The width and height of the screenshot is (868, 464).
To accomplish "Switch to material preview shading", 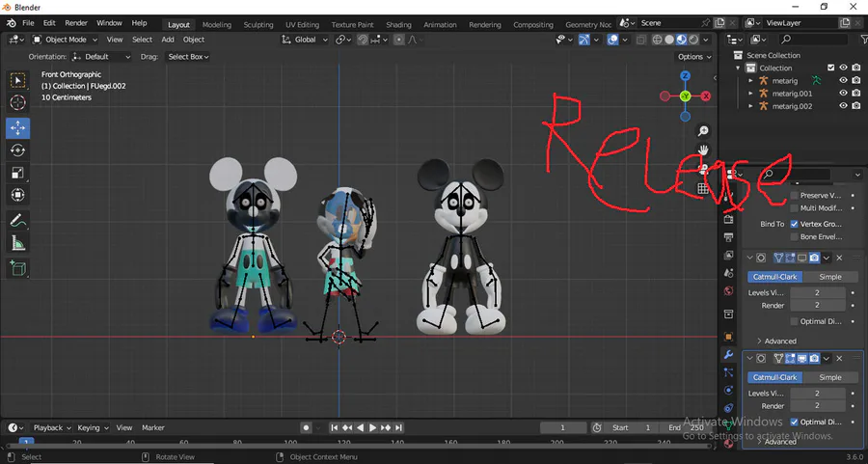I will [682, 40].
